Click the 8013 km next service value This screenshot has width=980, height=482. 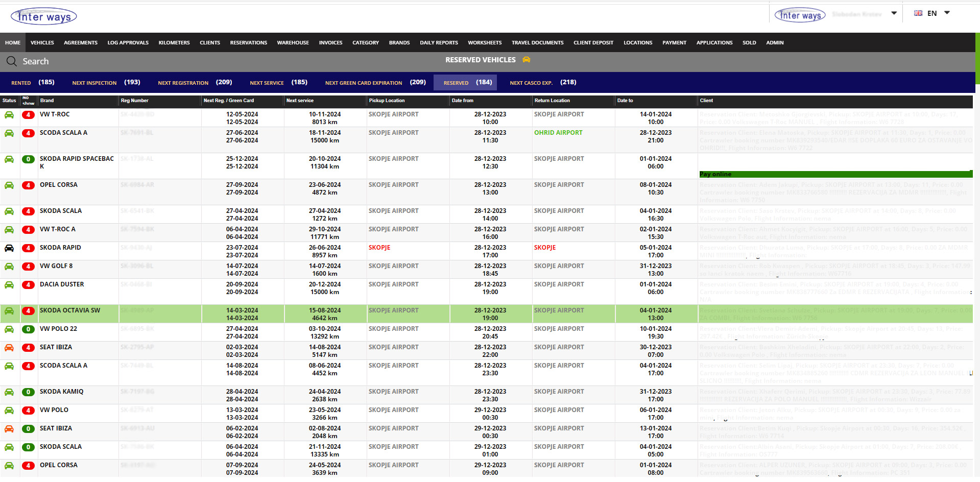point(325,122)
